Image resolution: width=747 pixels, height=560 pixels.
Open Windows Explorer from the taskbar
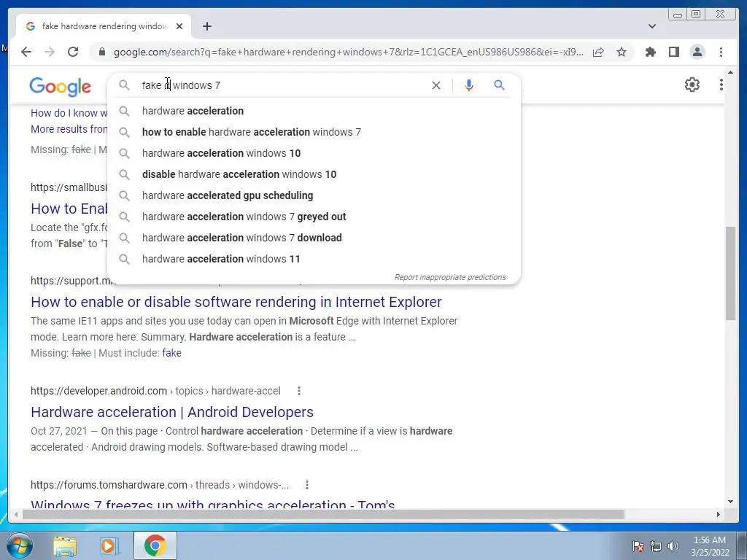coord(65,545)
